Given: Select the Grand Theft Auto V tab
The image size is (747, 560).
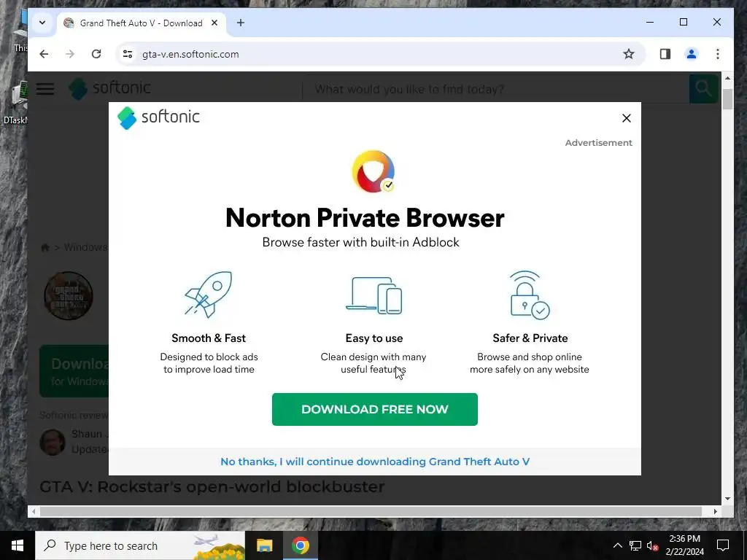Looking at the screenshot, I should tap(141, 23).
